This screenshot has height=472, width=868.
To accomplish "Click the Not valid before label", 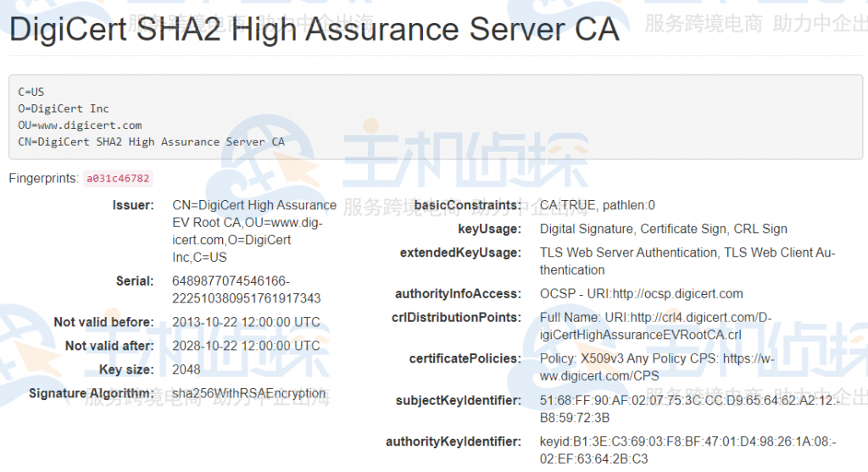I will (x=104, y=322).
